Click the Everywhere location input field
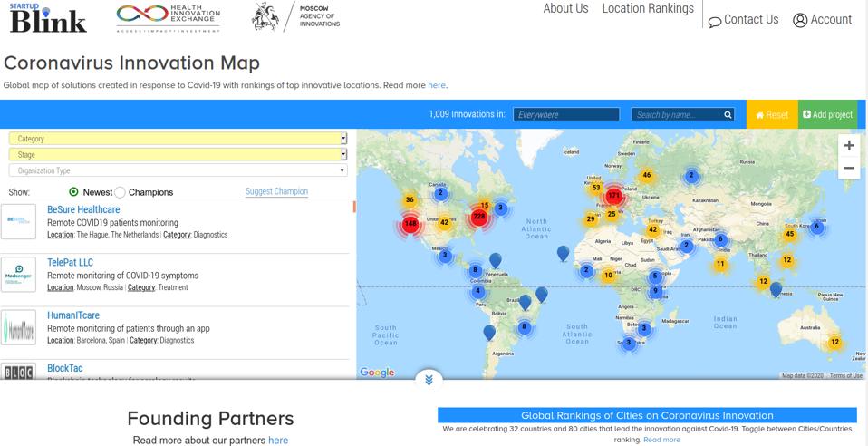The image size is (868, 446). (x=566, y=115)
